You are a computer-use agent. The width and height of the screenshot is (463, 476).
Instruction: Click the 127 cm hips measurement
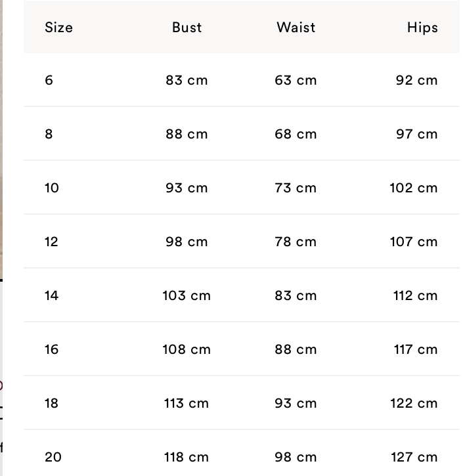tap(414, 457)
